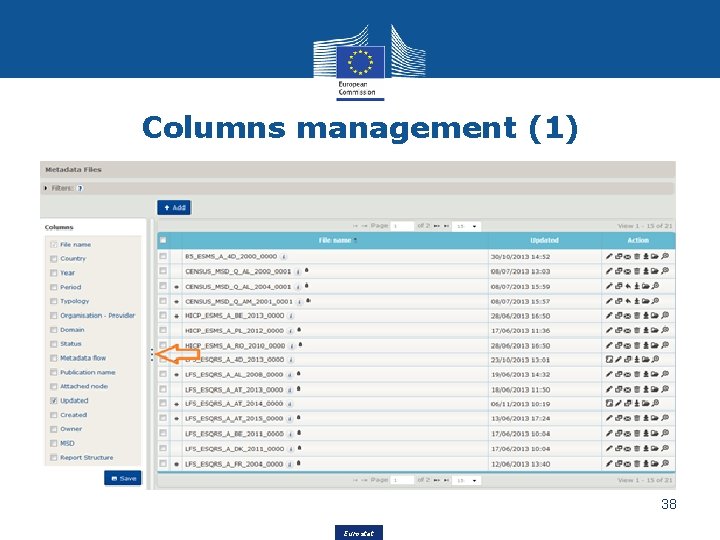This screenshot has height=540, width=720.
Task: Click the page number field in top pager
Action: tap(402, 226)
